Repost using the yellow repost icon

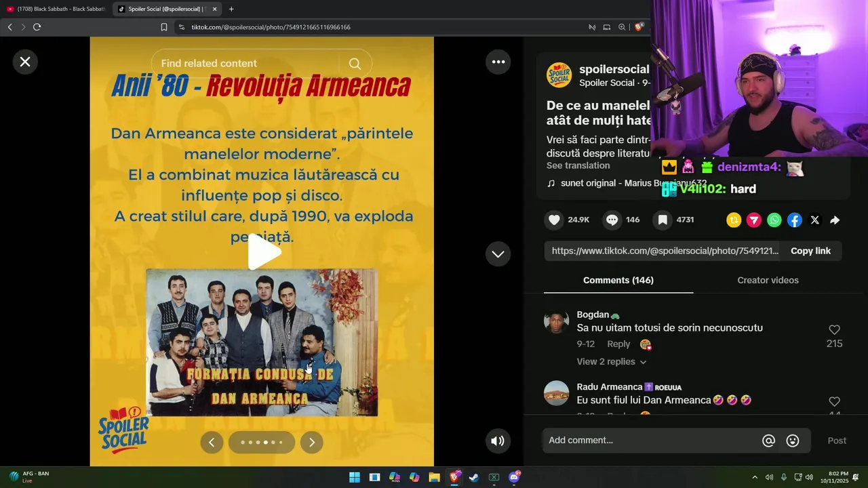point(734,220)
